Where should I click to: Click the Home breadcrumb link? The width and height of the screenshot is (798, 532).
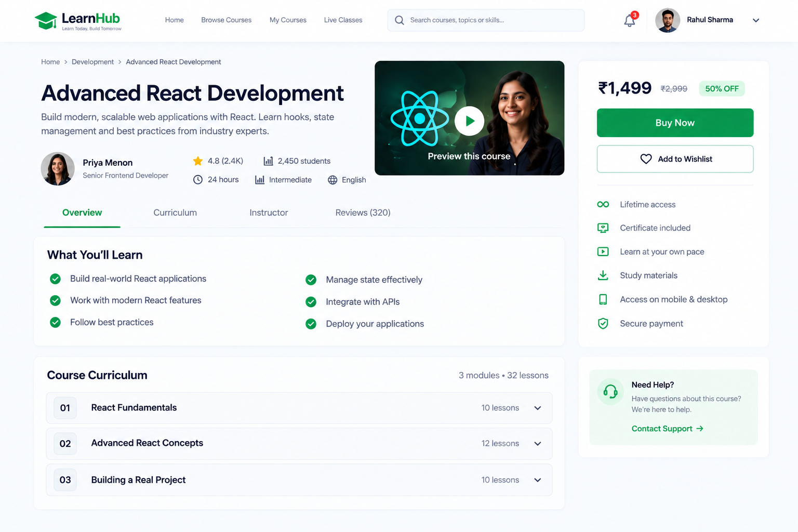coord(50,62)
